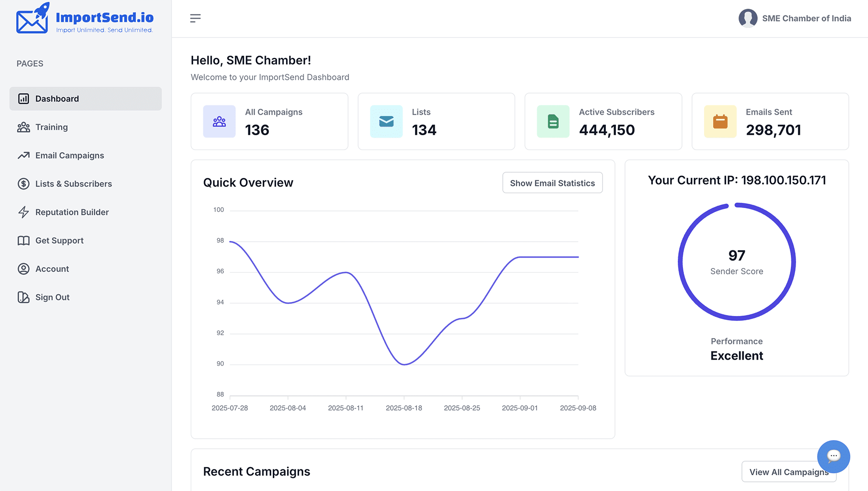Click the Emails Sent value 298,701
This screenshot has width=868, height=491.
tap(774, 130)
